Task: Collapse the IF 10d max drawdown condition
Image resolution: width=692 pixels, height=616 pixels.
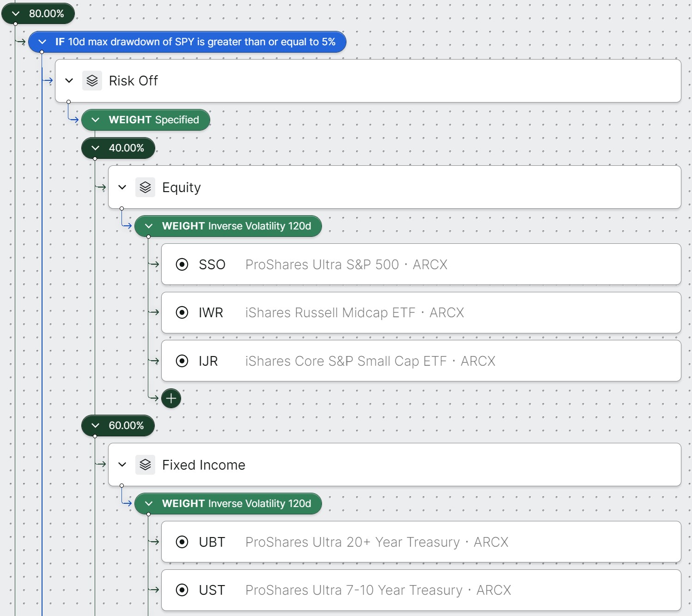Action: 42,42
